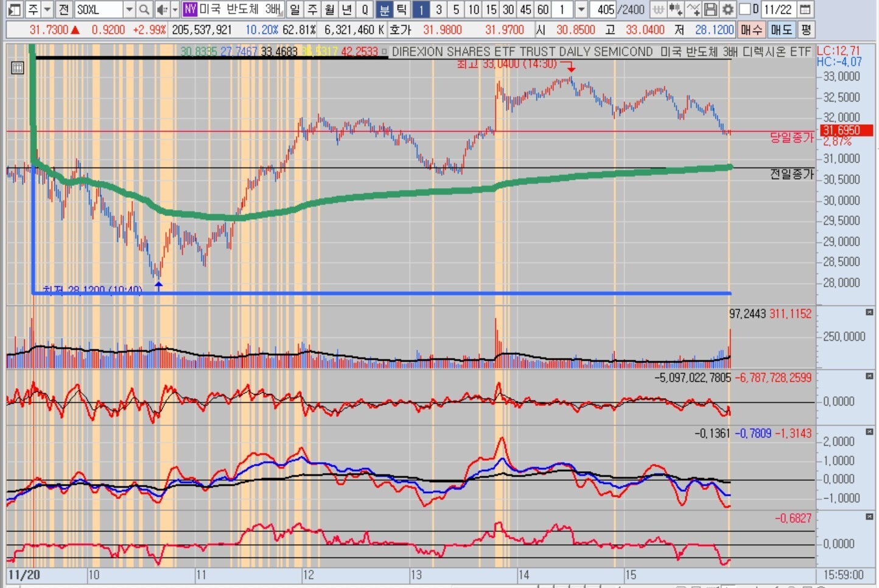This screenshot has height=588, width=879.
Task: Click the line chart overlay add icon
Action: pyautogui.click(x=693, y=9)
